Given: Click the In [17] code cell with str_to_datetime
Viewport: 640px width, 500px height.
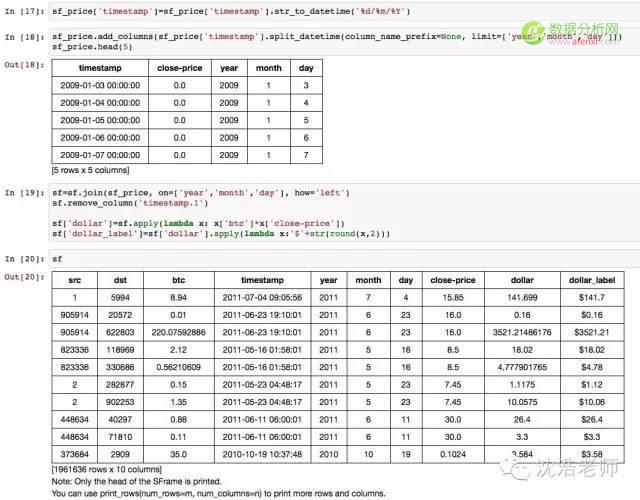Looking at the screenshot, I should pos(344,11).
